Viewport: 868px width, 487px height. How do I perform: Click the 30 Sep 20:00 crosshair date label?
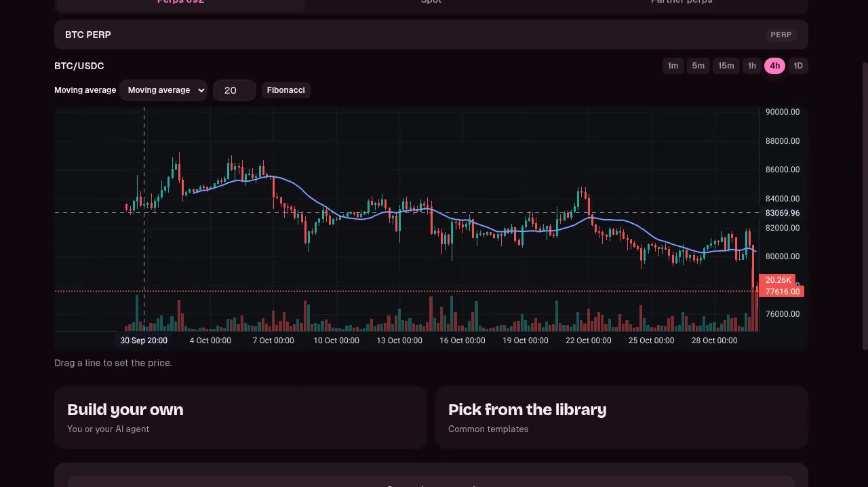pyautogui.click(x=144, y=340)
